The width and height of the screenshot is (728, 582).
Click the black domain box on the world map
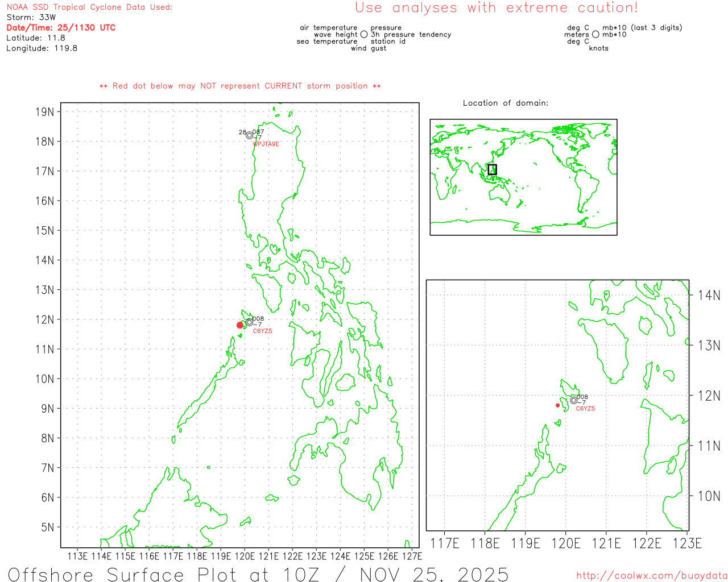point(493,169)
